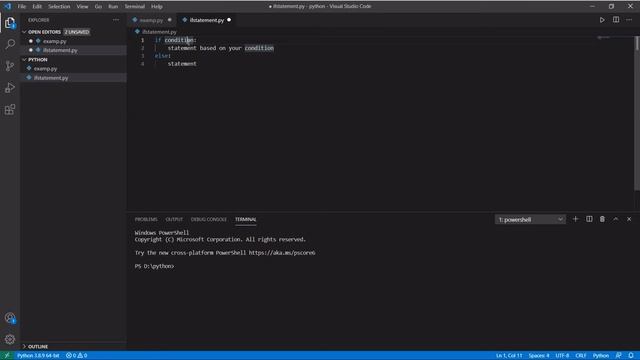The image size is (640, 360).
Task: Click the feedback icon in status bar
Action: tap(619, 356)
